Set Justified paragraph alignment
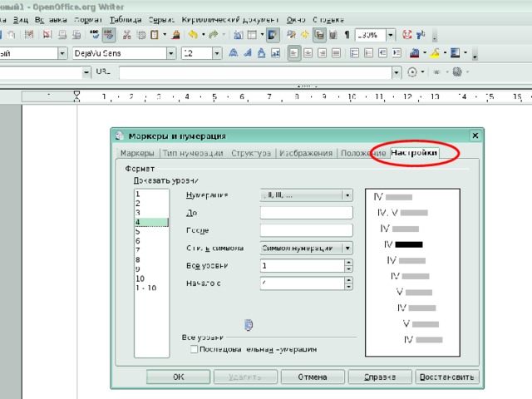The width and height of the screenshot is (532, 399). point(336,53)
